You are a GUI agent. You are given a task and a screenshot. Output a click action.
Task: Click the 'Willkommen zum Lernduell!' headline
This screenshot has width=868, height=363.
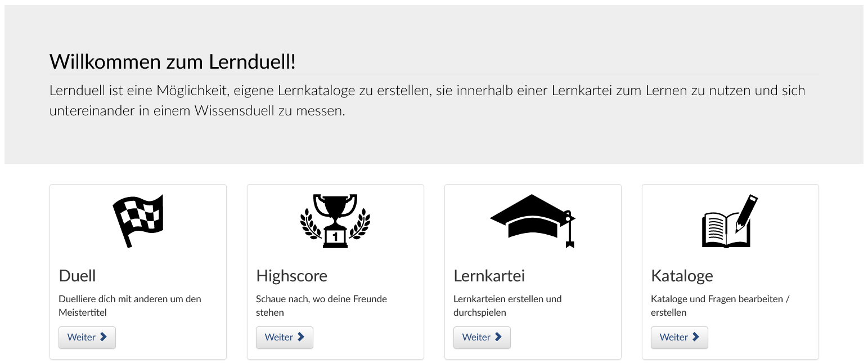point(173,62)
